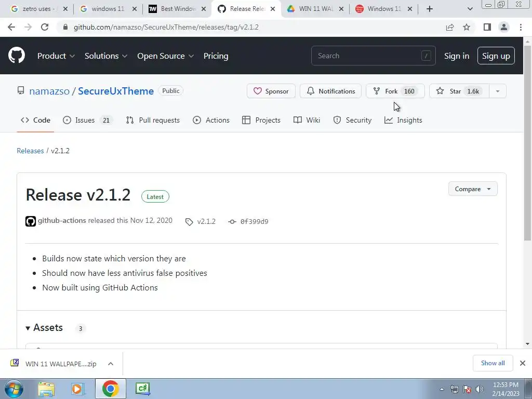Image resolution: width=532 pixels, height=399 pixels.
Task: Close the downloads bar with X
Action: (x=523, y=363)
